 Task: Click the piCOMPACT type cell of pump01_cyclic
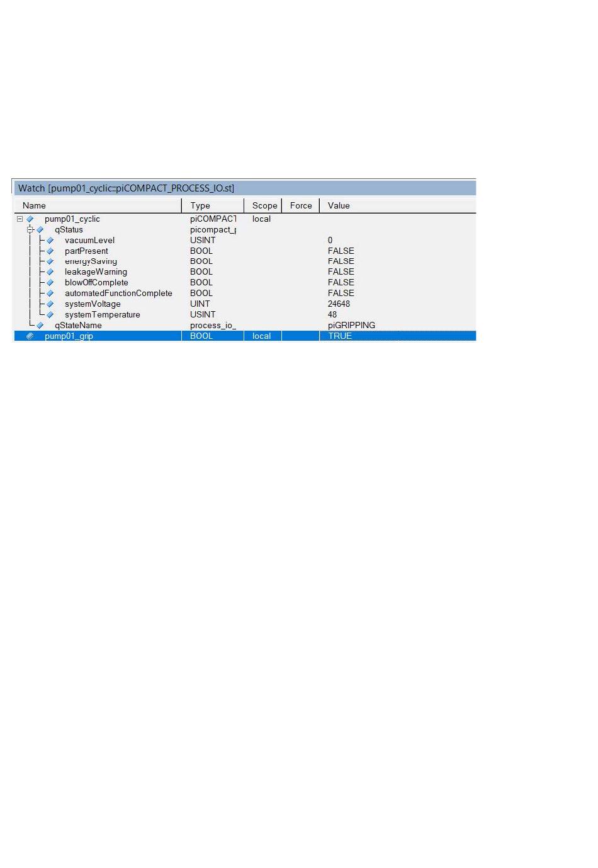(213, 219)
